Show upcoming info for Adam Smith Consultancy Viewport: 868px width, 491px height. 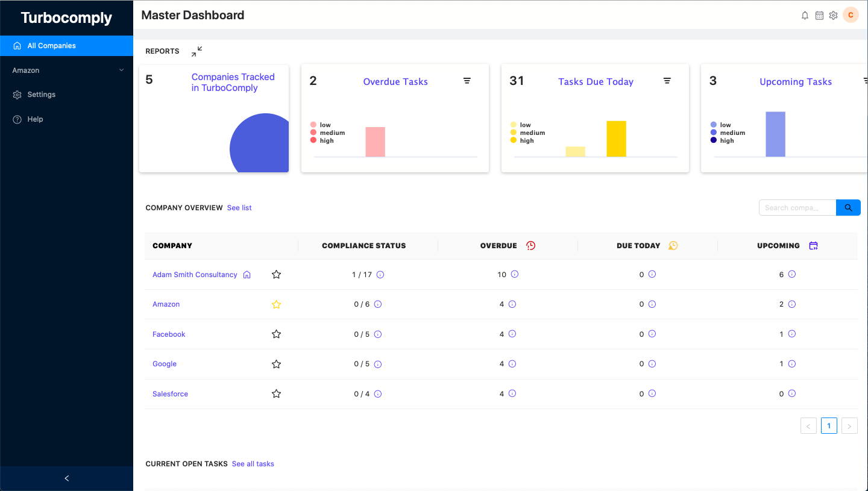792,274
